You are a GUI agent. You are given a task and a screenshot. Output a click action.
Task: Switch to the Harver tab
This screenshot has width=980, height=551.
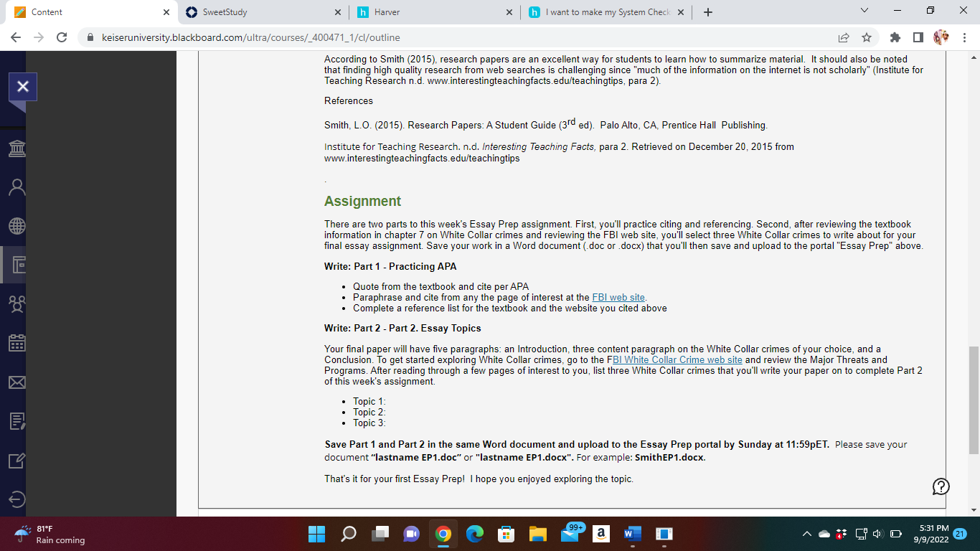[x=433, y=12]
